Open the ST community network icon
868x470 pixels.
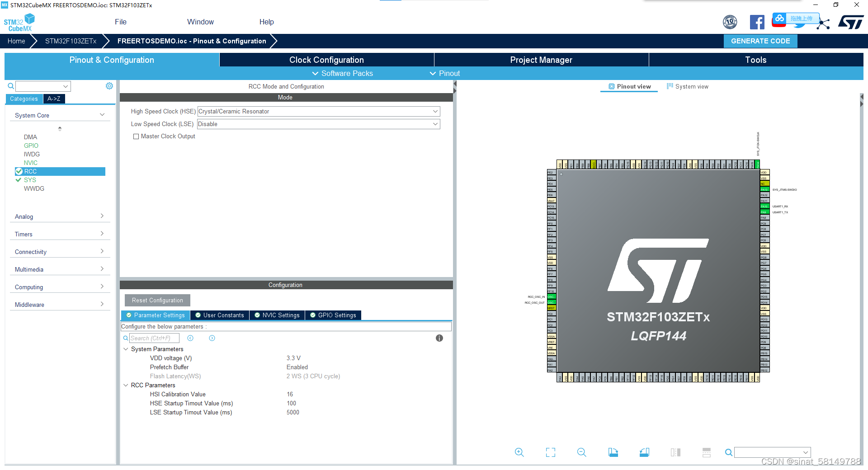coord(824,24)
